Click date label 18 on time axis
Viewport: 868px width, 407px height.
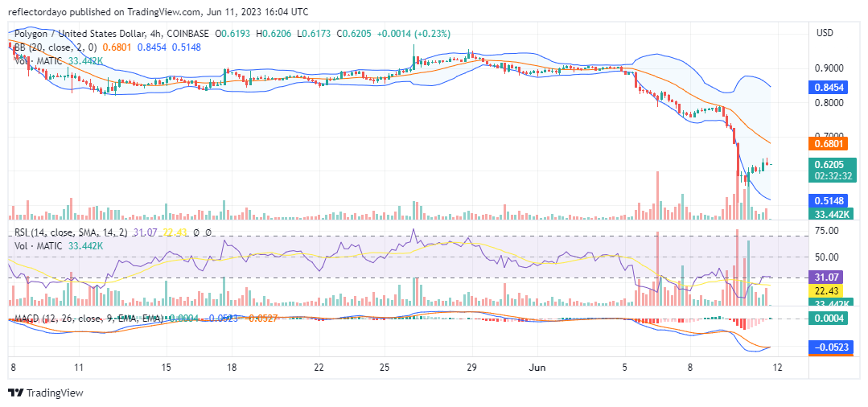tap(232, 368)
